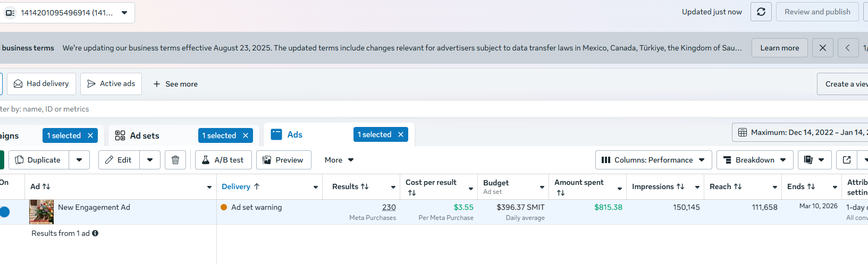Click the New Engagement Ad thumbnail
Viewport: 868px width, 264px height.
point(41,211)
